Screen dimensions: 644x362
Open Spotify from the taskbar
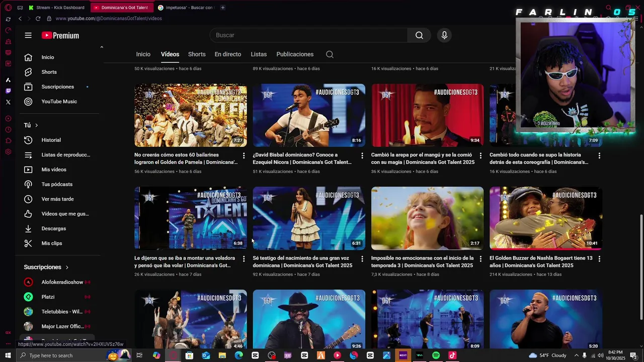click(436, 355)
